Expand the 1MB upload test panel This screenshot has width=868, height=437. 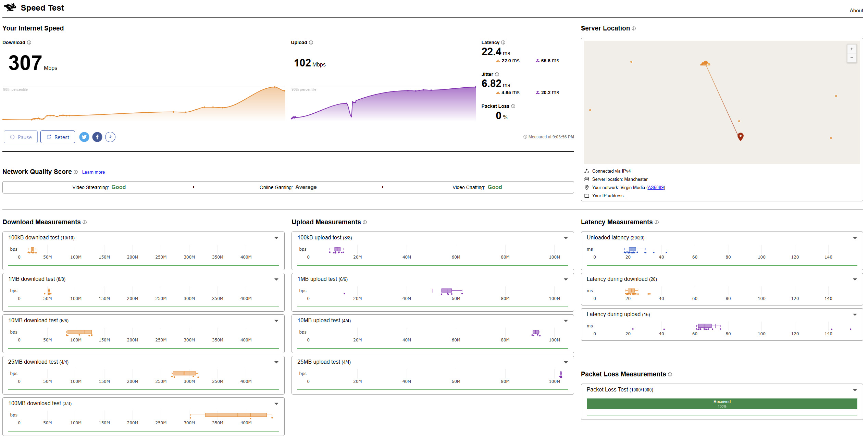pos(566,279)
